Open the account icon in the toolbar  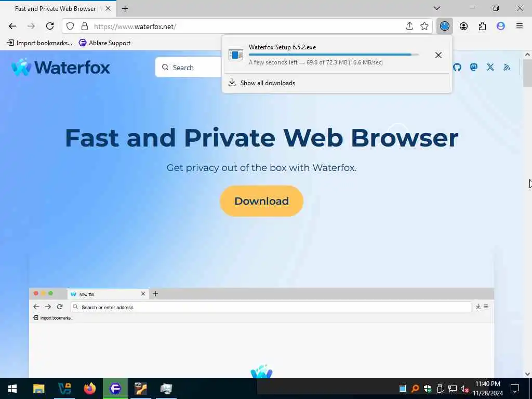coord(463,26)
